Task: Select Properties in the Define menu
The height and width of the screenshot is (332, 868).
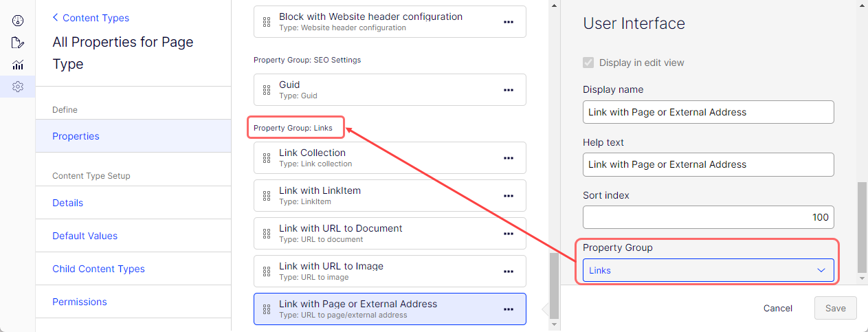Action: click(x=133, y=136)
